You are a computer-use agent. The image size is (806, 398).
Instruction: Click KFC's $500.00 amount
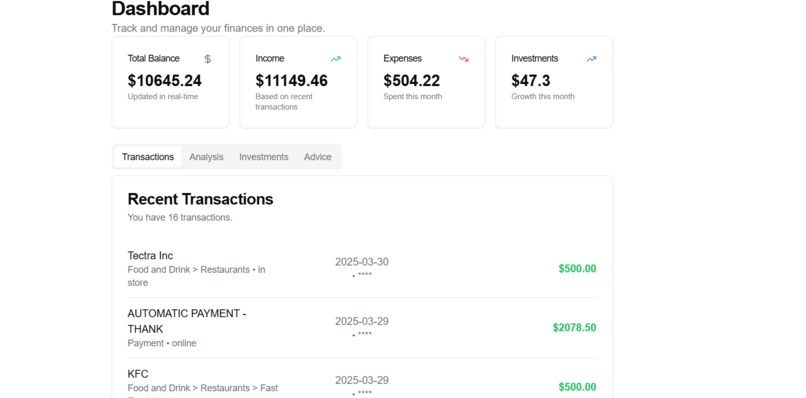click(x=578, y=387)
